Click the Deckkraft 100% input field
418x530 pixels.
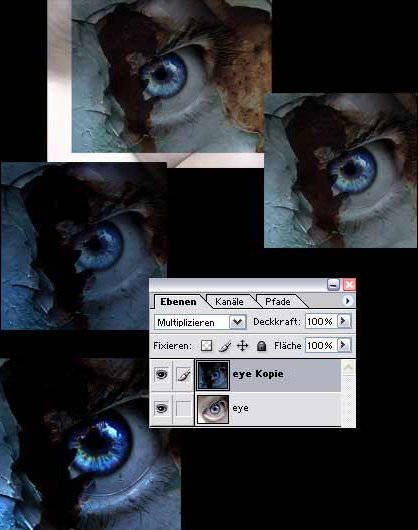[321, 321]
